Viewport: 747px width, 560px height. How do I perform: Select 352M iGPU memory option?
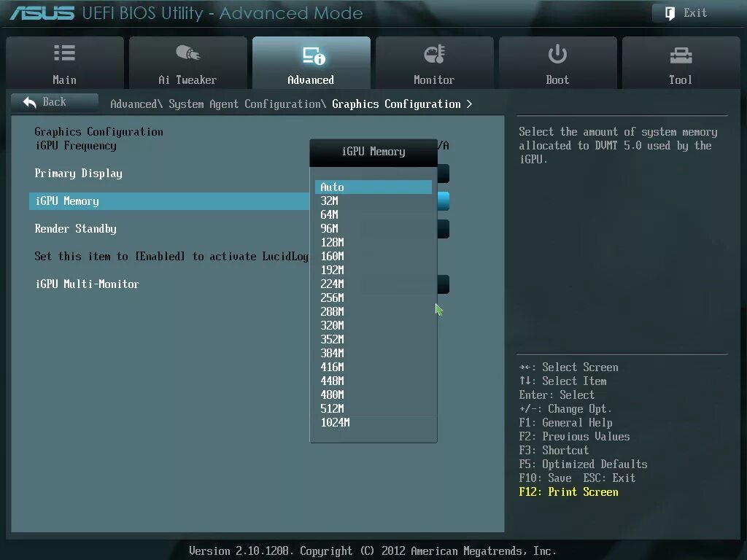(x=373, y=339)
